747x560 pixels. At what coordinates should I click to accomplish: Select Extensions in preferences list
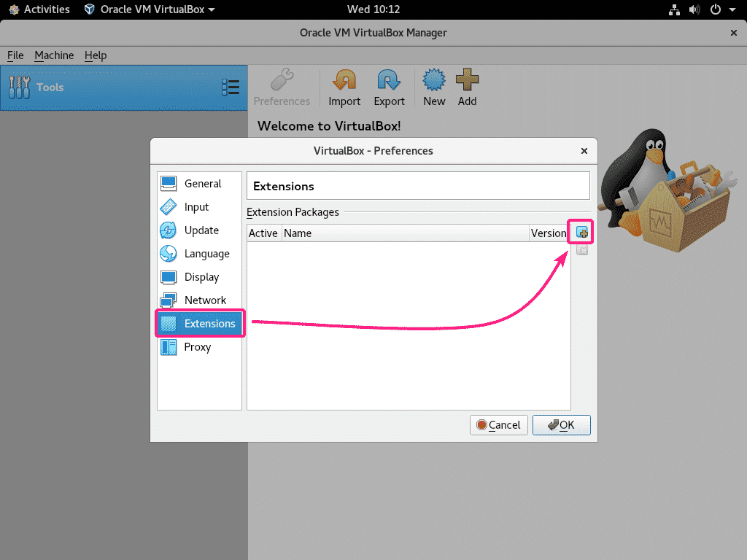coord(200,323)
